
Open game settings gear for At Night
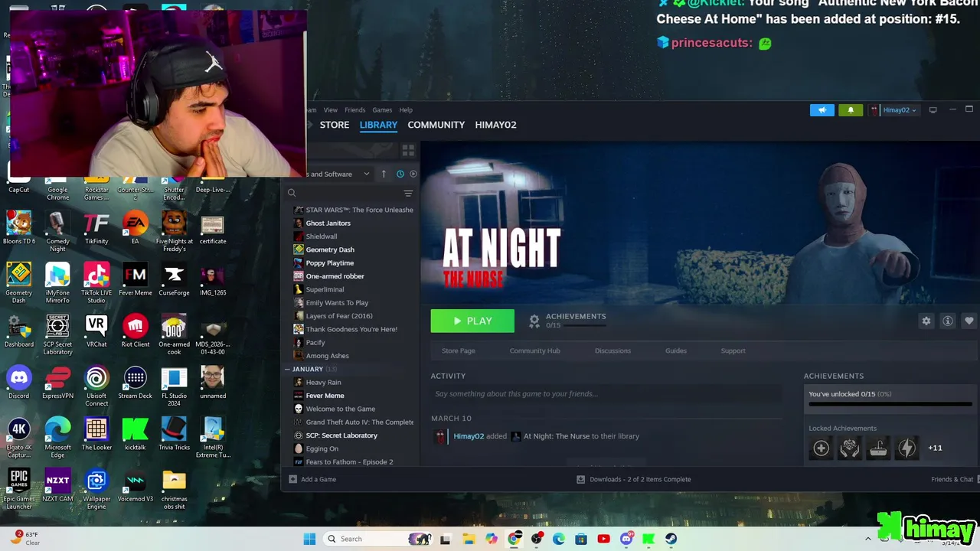(x=926, y=321)
